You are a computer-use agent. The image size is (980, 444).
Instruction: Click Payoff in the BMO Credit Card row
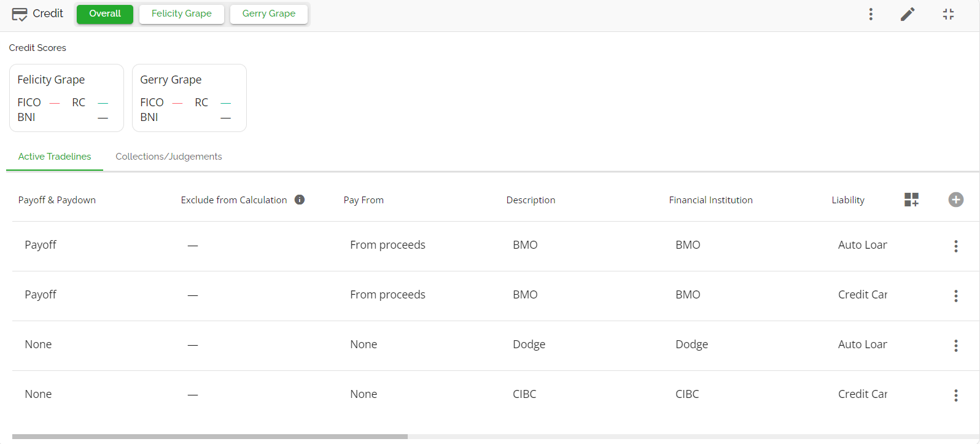point(41,295)
